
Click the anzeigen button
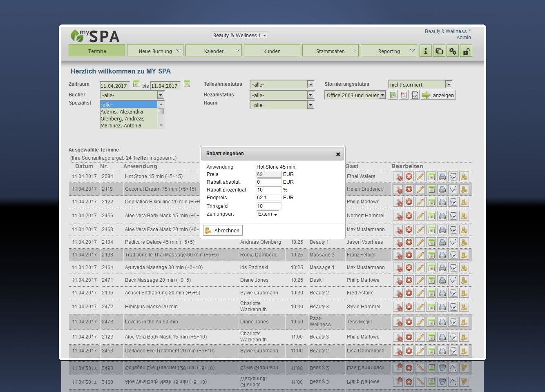(x=438, y=95)
